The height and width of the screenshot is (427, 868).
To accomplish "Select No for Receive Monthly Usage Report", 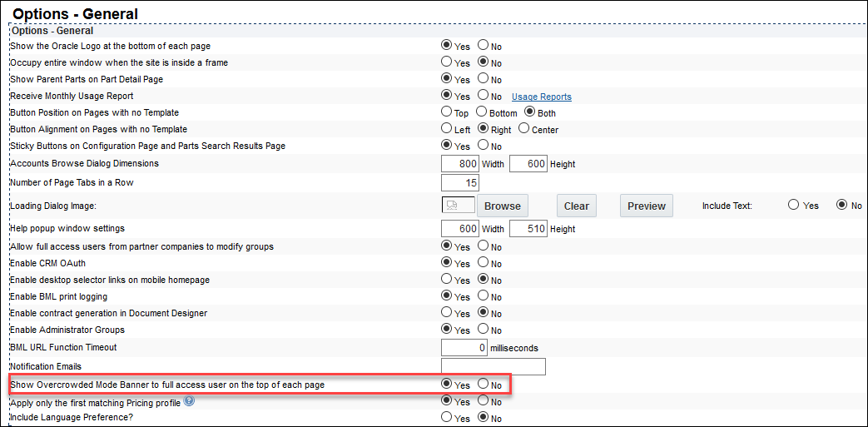I will [484, 95].
